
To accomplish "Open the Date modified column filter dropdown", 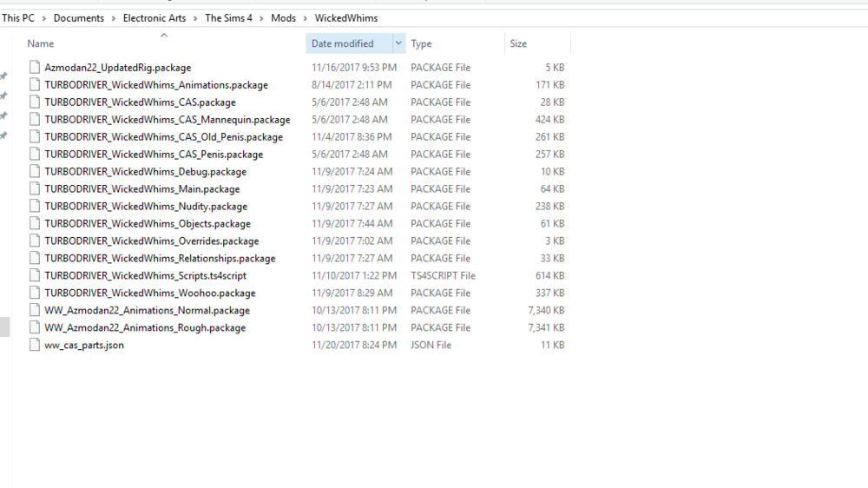I will [x=398, y=43].
